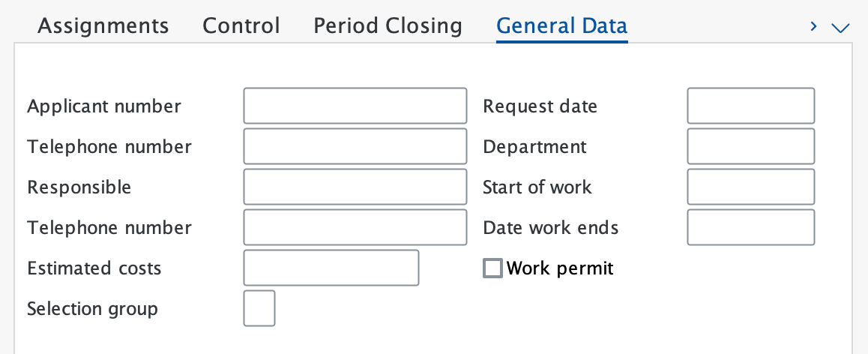Click the Department input field
Viewport: 868px width, 354px height.
750,146
